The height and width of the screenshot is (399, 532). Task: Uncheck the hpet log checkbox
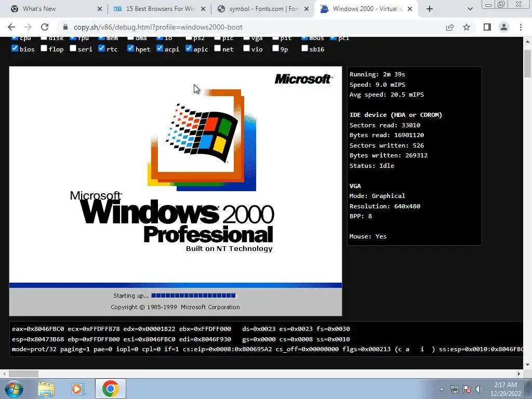click(x=130, y=48)
